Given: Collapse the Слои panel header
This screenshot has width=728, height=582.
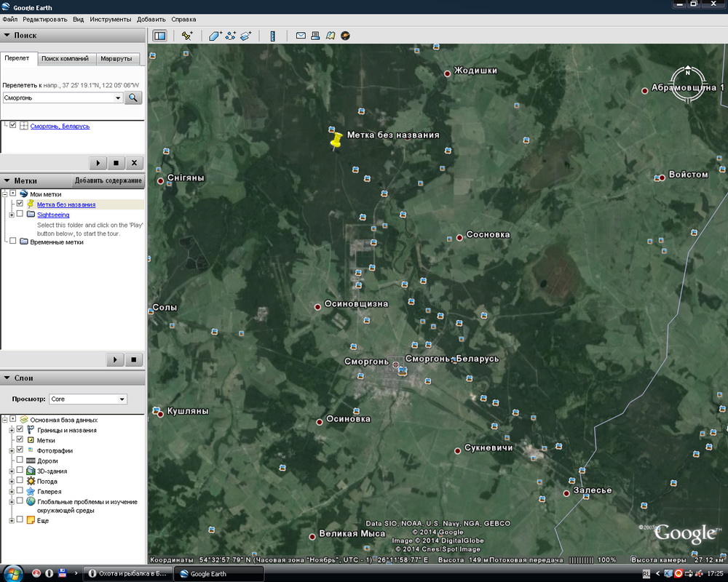Looking at the screenshot, I should coord(7,378).
